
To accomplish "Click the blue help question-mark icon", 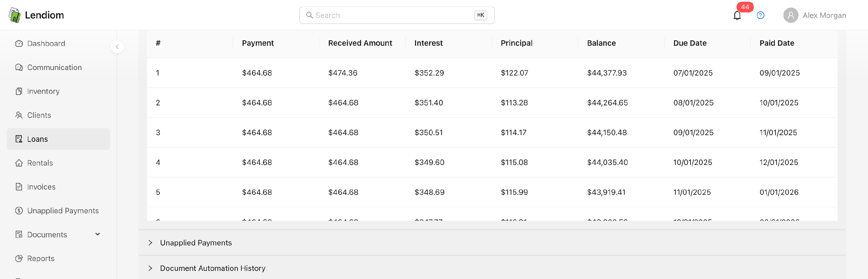I will tap(760, 16).
